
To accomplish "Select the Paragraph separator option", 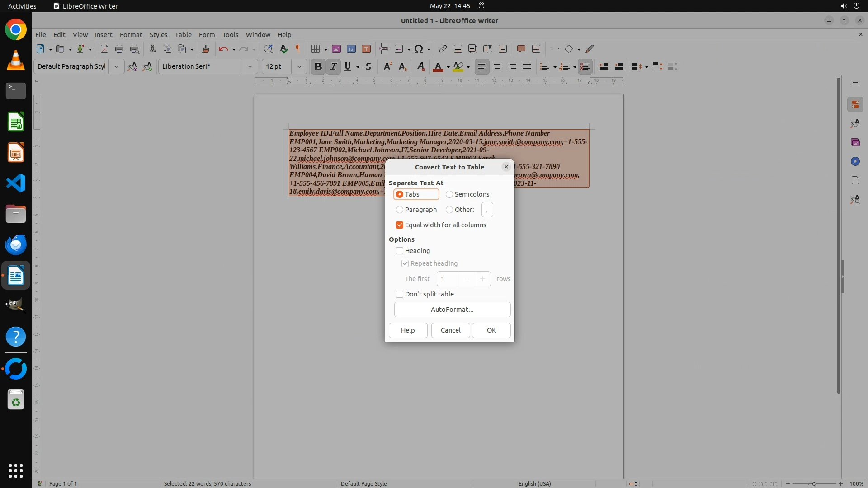I will click(400, 210).
